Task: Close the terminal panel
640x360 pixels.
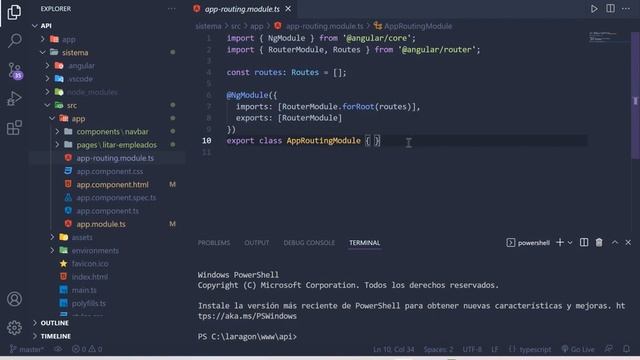Action: pyautogui.click(x=628, y=242)
